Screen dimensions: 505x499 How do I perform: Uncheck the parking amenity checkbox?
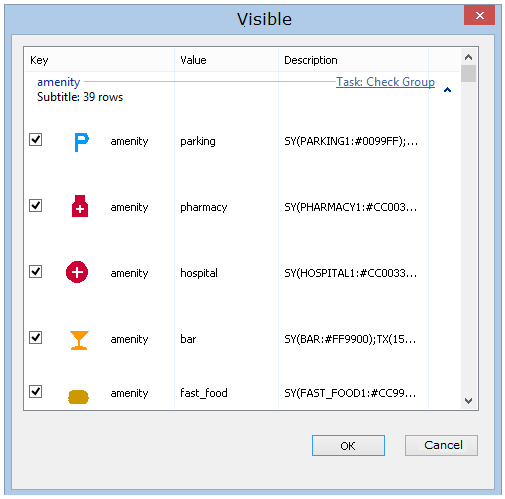coord(35,139)
